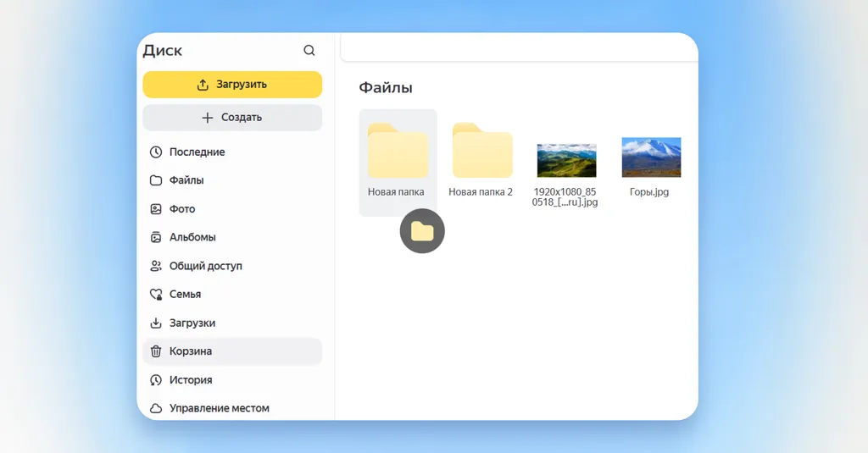Click the Новая папка 2 name label
Image resolution: width=868 pixels, height=453 pixels.
(x=481, y=192)
